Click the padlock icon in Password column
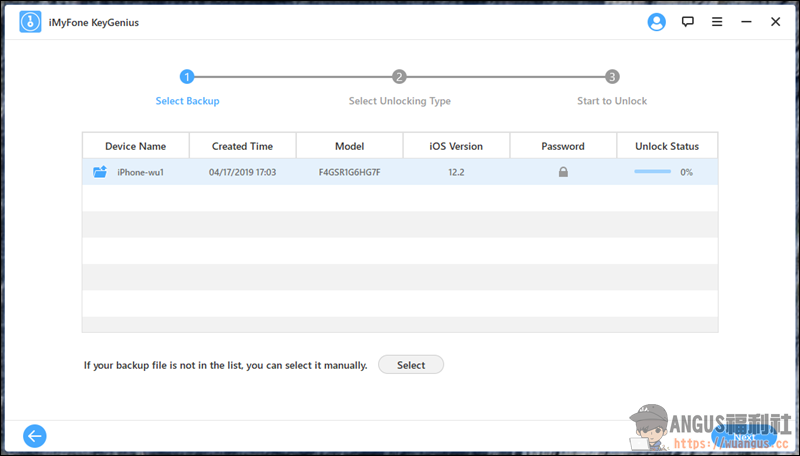Screen dimensions: 800x456 click(x=563, y=172)
